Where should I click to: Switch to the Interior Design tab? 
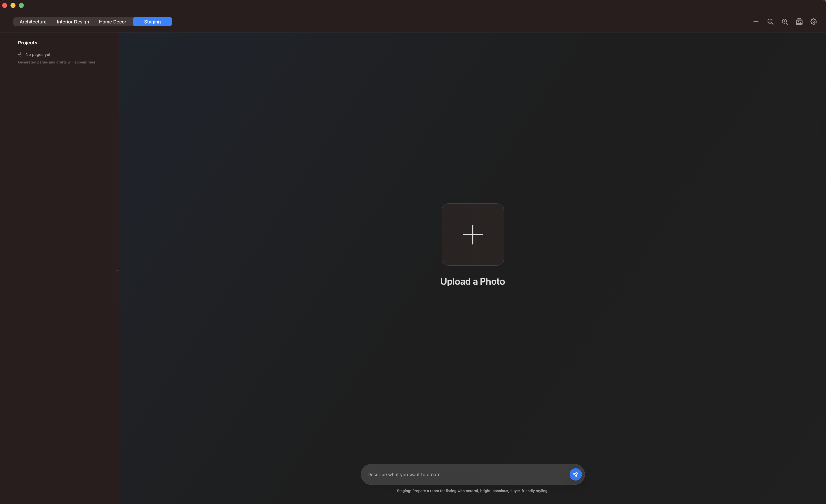[x=73, y=22]
